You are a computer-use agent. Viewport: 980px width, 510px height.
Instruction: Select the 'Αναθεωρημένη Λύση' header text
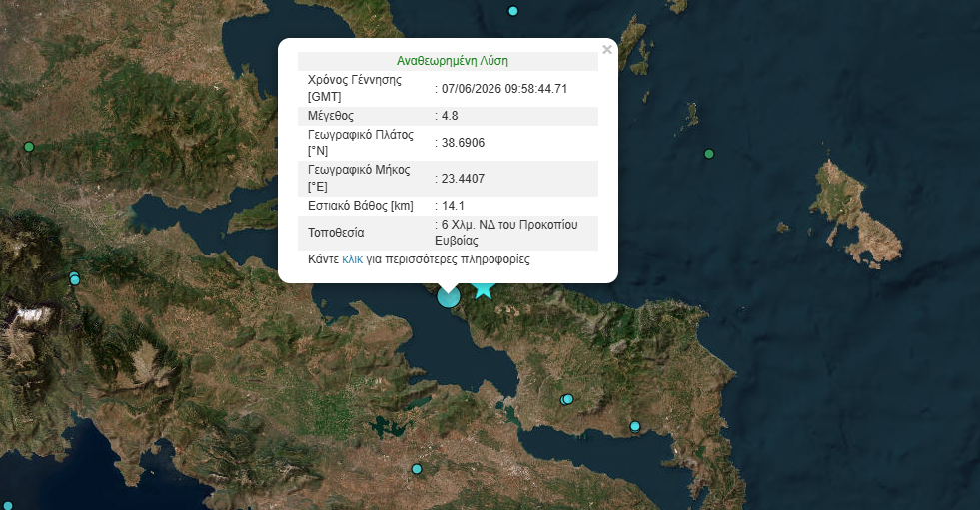pyautogui.click(x=452, y=61)
